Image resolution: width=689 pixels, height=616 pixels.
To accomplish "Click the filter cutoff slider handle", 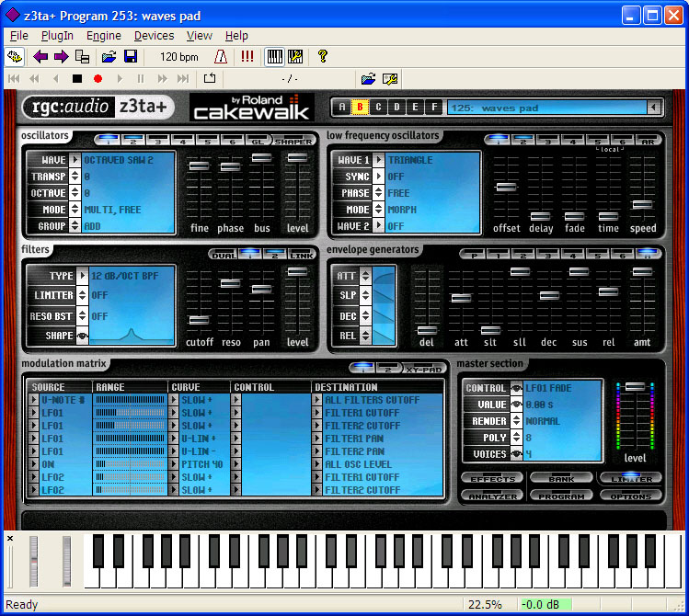I will click(199, 320).
